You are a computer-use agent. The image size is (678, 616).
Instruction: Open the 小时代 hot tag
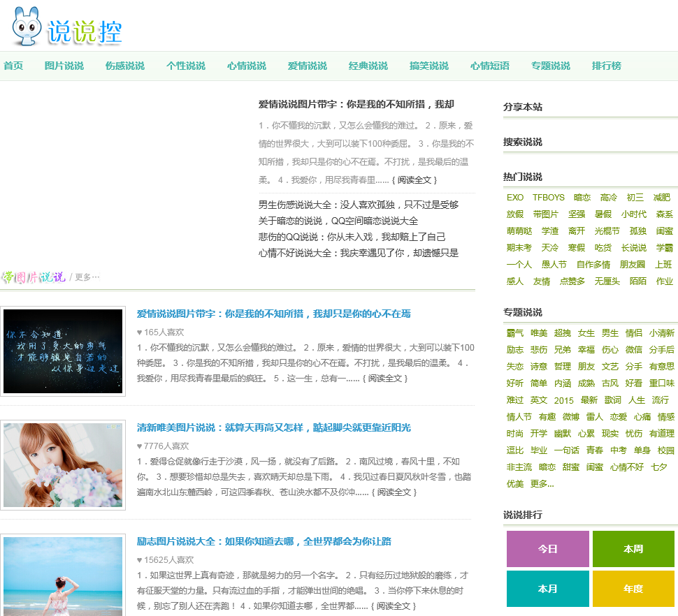[x=634, y=214]
